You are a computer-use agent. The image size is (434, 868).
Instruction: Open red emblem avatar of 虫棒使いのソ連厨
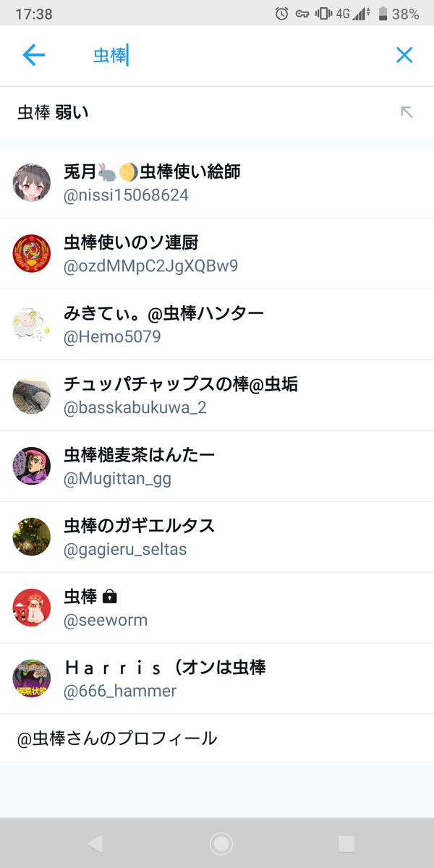tap(32, 253)
